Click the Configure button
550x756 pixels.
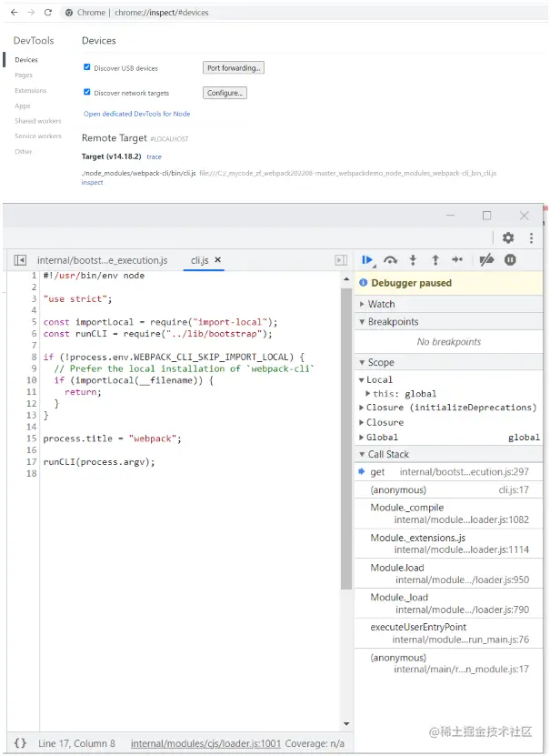coord(225,93)
